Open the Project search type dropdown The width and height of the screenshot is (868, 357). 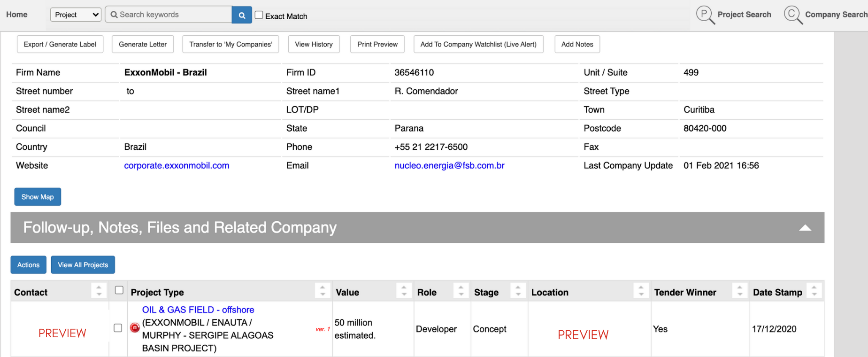[76, 15]
